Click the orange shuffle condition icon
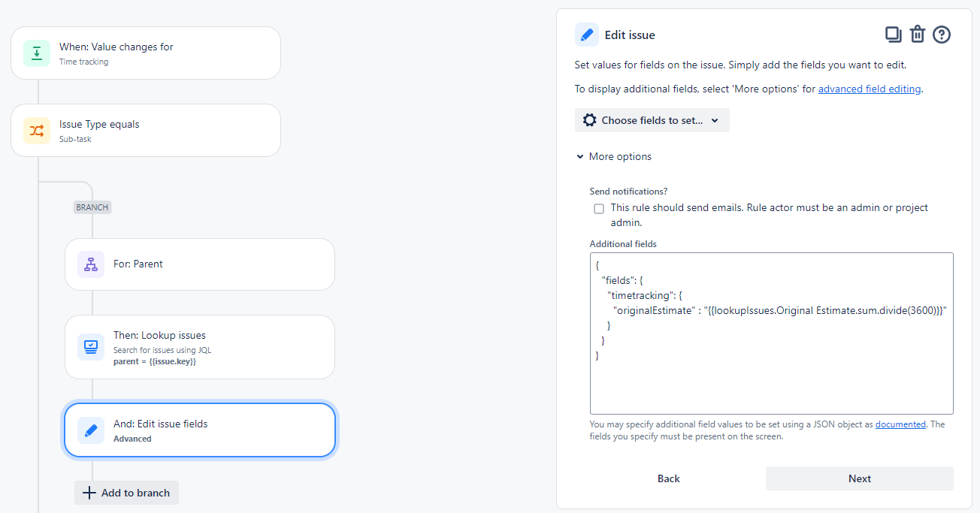 [x=37, y=131]
